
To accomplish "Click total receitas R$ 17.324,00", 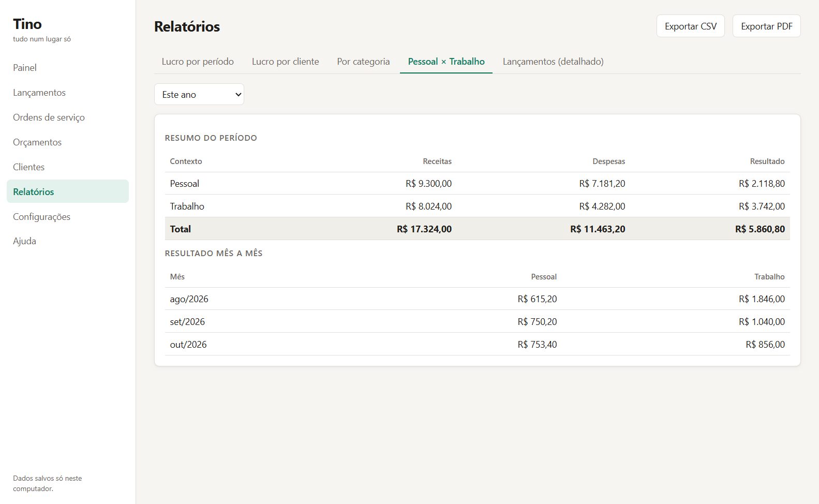I will click(424, 229).
